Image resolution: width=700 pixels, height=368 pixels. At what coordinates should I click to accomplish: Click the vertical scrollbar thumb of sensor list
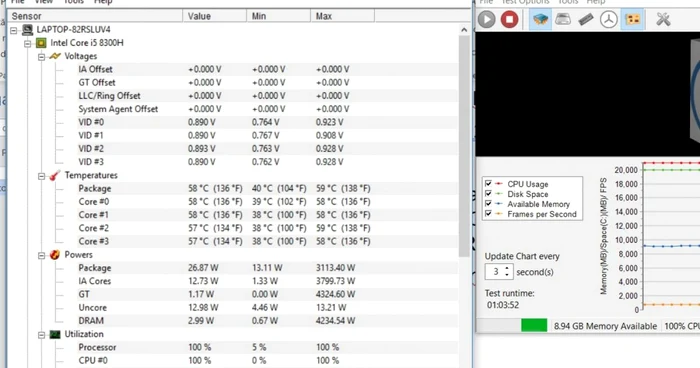pyautogui.click(x=464, y=146)
